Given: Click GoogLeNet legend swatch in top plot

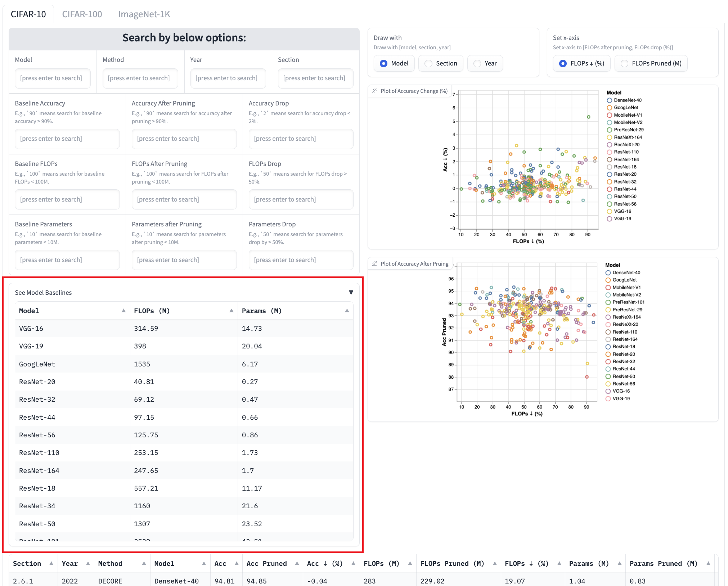Looking at the screenshot, I should coord(610,108).
